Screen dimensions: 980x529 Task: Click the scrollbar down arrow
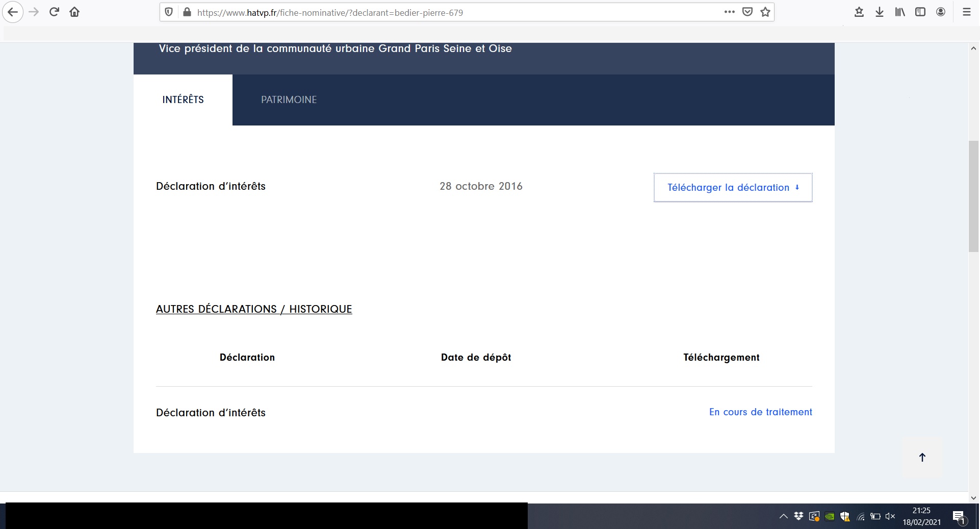pyautogui.click(x=973, y=498)
